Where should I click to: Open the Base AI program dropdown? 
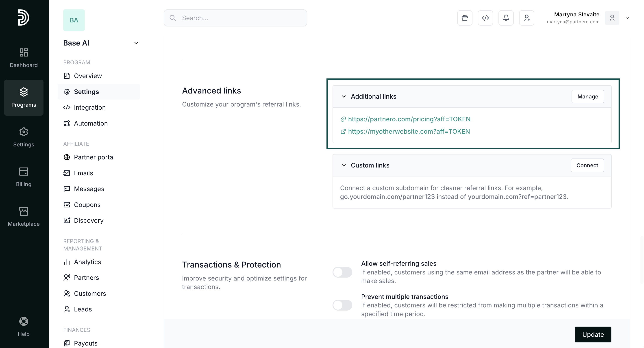pyautogui.click(x=136, y=43)
